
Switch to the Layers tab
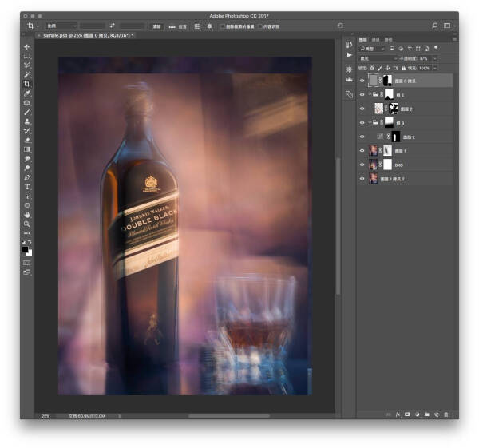[363, 39]
